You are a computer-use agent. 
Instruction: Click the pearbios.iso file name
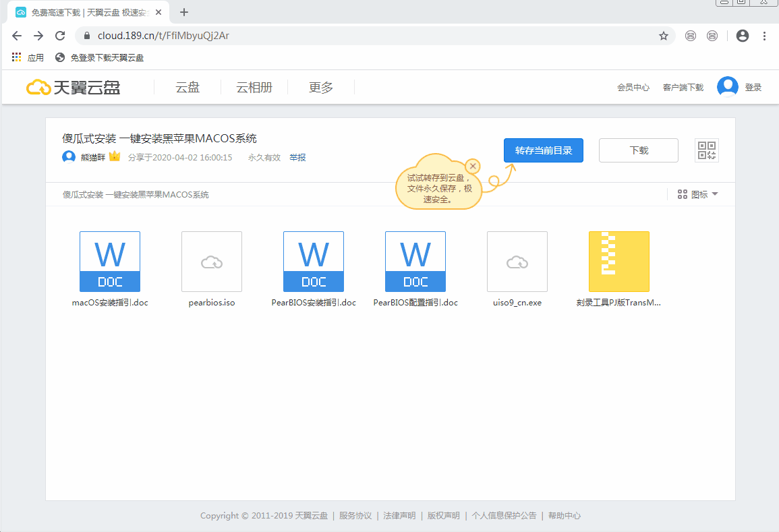click(x=212, y=303)
